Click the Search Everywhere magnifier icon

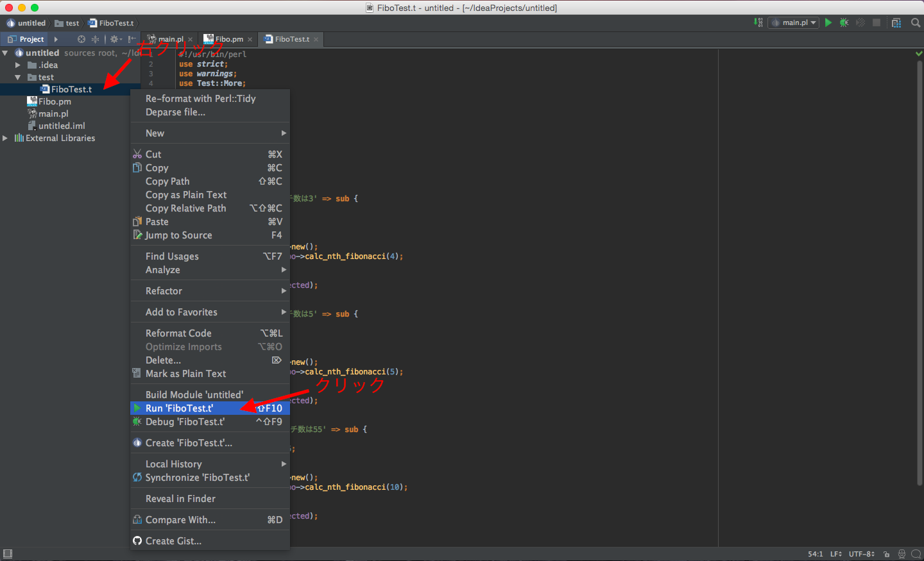916,22
